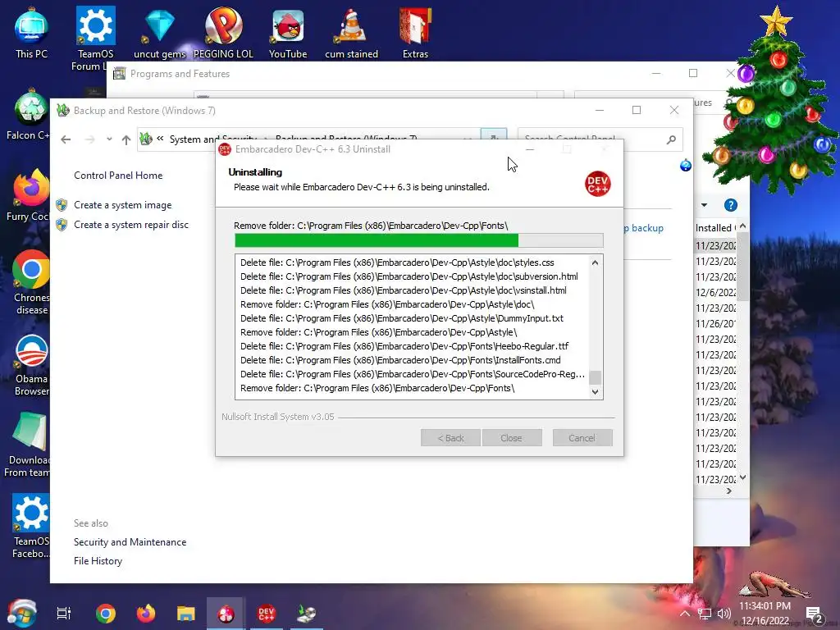Open File Explorer from the taskbar
This screenshot has width=840, height=630.
pos(186,614)
